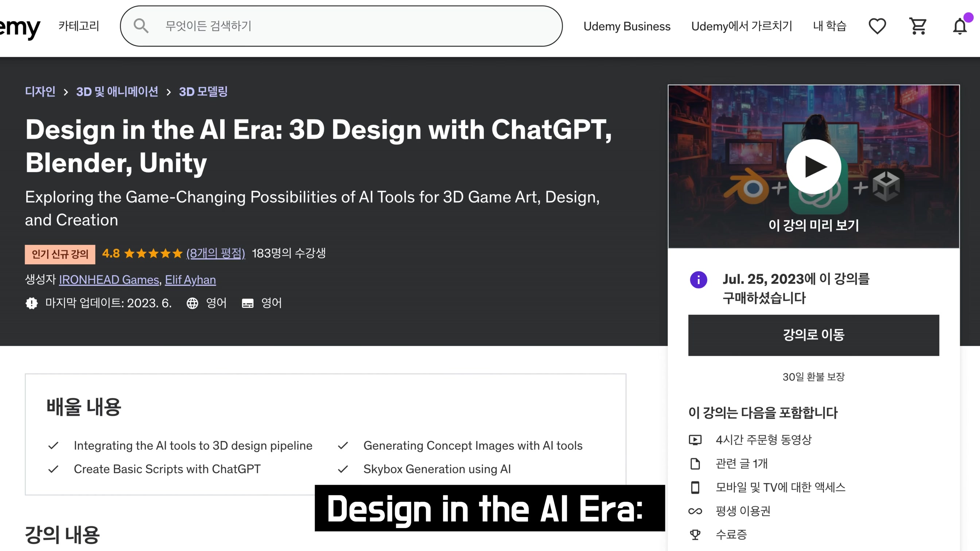This screenshot has height=551, width=980.
Task: Go to the 디자인 breadcrumb
Action: 40,91
